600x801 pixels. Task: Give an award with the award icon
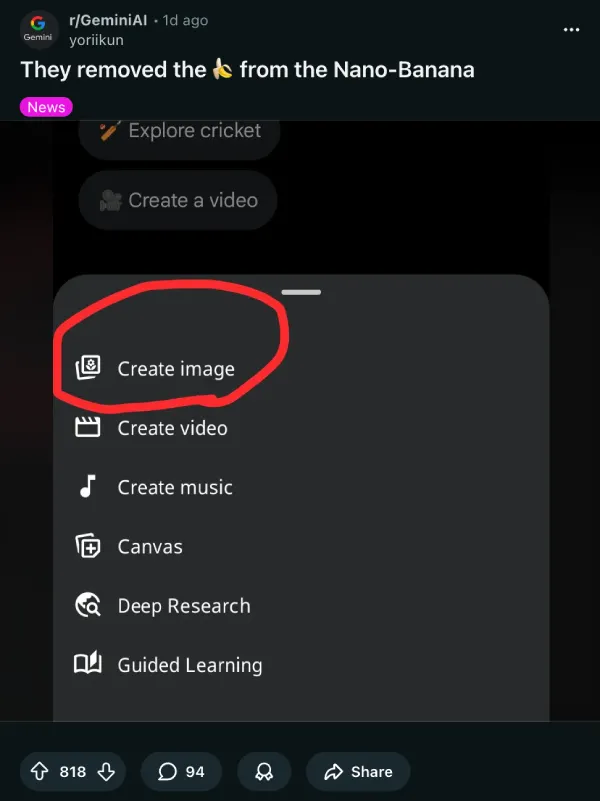pos(264,771)
